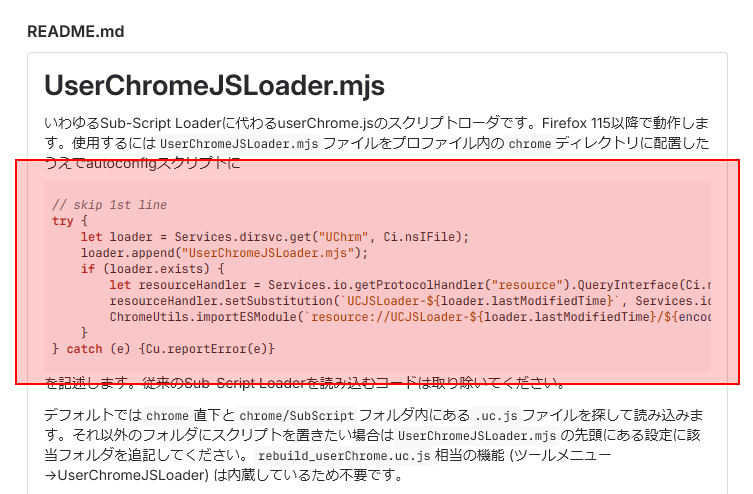This screenshot has height=494, width=753.
Task: Click the "UChrm" string literal in the code
Action: pyautogui.click(x=343, y=237)
